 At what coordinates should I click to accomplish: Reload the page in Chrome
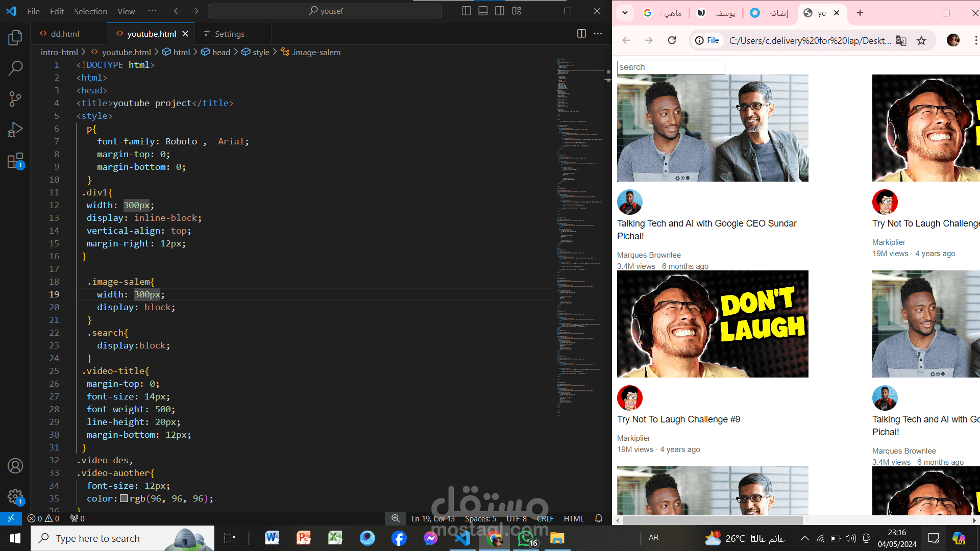[672, 40]
